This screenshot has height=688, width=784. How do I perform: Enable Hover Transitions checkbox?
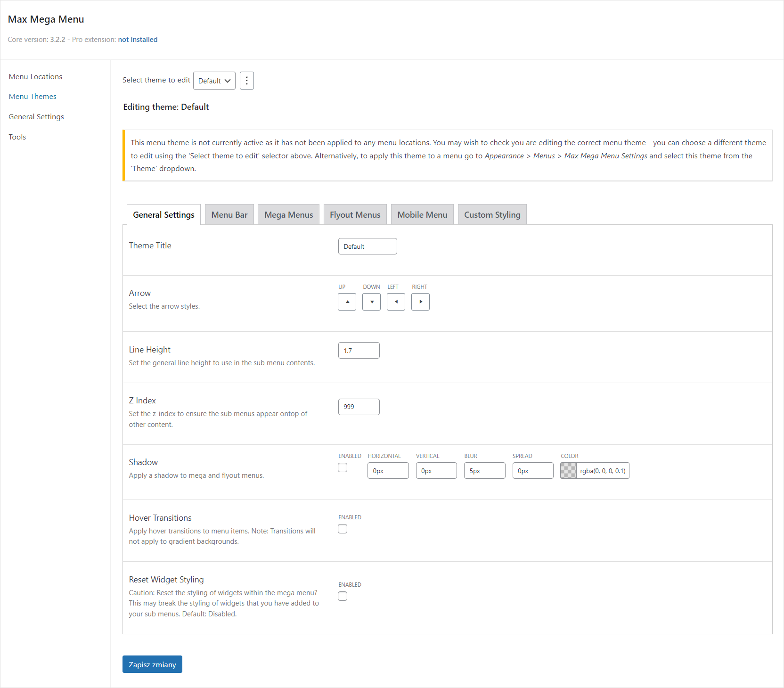tap(343, 529)
